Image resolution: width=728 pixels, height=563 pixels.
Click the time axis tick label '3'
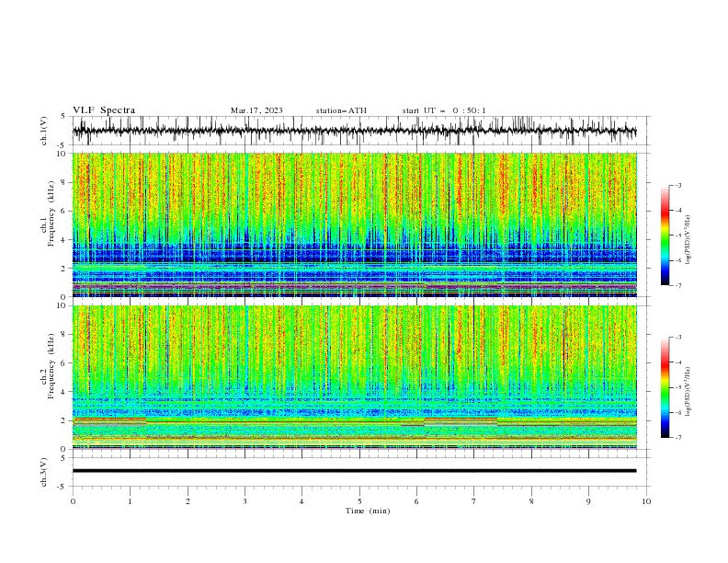coord(245,501)
